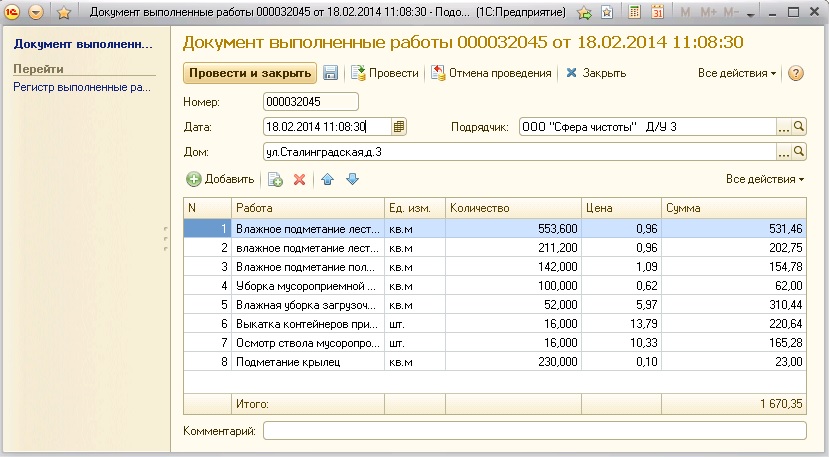Click price cell 1,09
This screenshot has width=829, height=457.
point(621,267)
